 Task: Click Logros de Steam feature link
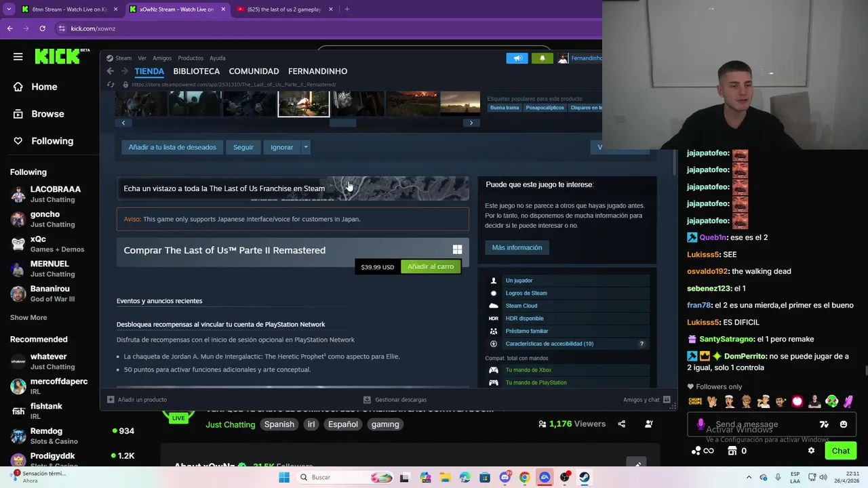tap(526, 293)
